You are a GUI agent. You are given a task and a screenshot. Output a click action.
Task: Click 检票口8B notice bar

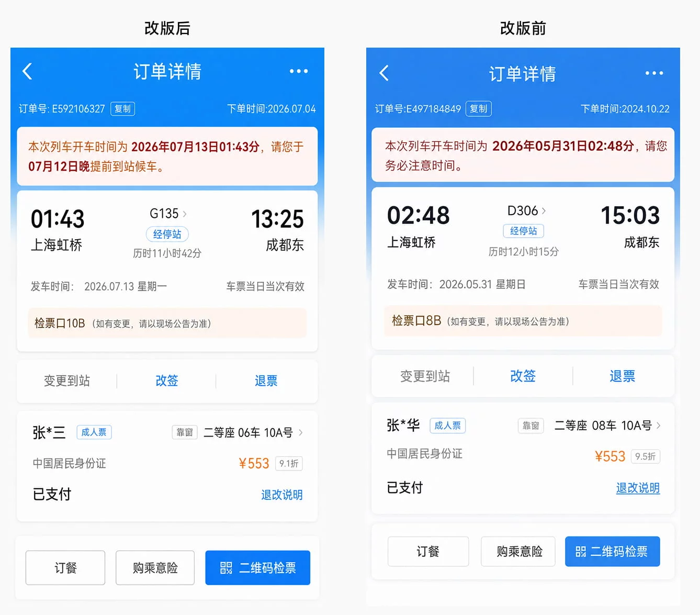tap(523, 321)
